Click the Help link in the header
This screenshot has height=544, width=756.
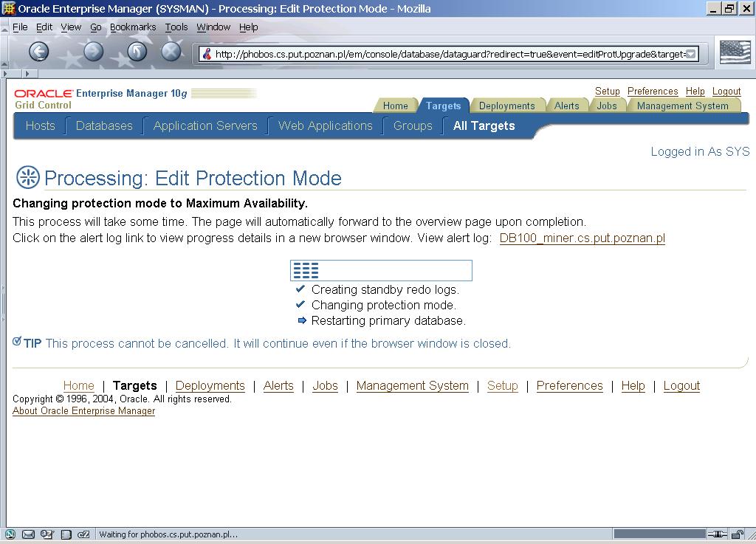pyautogui.click(x=695, y=91)
